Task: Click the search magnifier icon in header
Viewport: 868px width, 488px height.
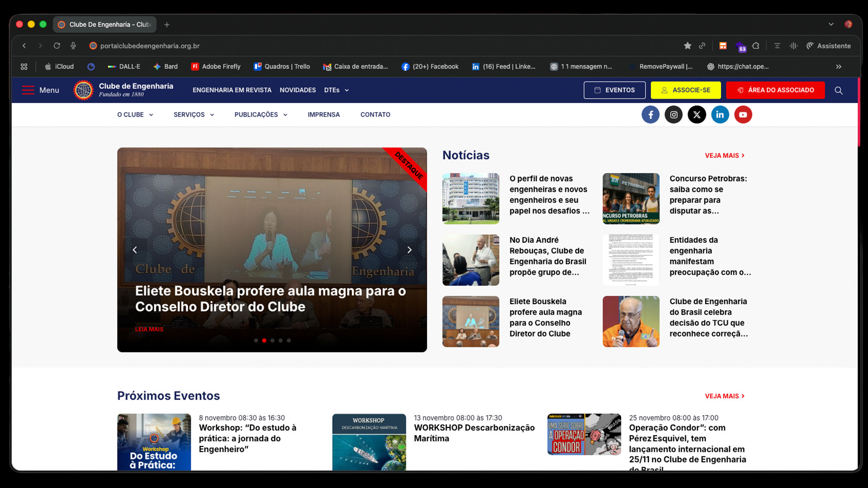Action: coord(839,90)
